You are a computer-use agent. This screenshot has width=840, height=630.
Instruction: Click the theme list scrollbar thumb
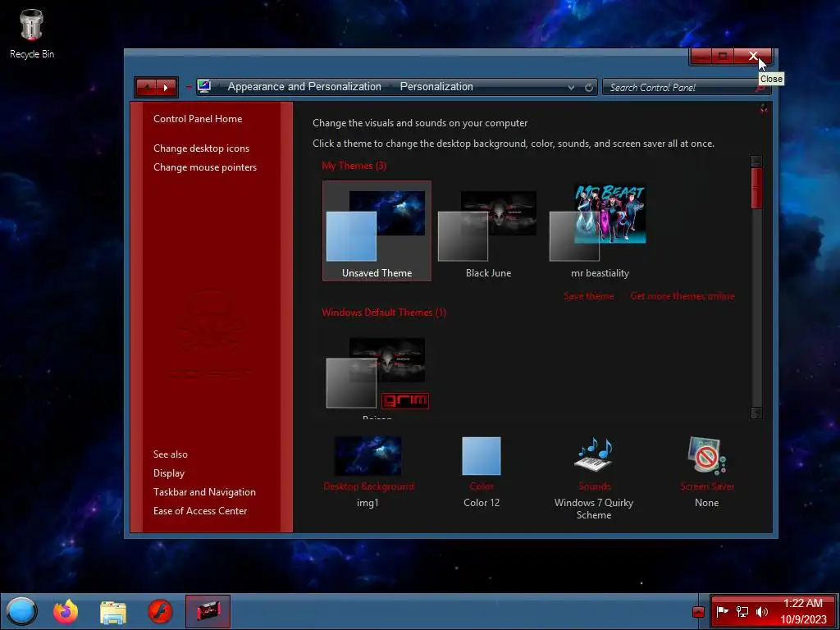point(756,188)
